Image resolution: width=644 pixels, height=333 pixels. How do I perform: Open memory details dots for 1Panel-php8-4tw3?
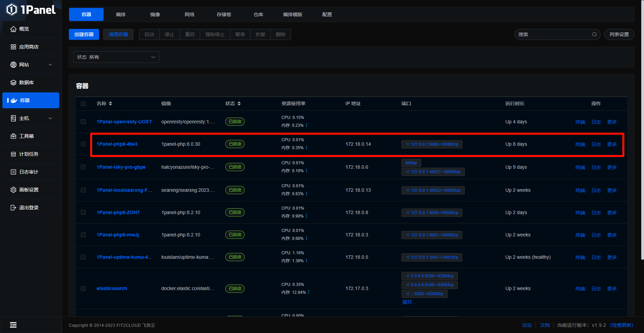point(307,148)
